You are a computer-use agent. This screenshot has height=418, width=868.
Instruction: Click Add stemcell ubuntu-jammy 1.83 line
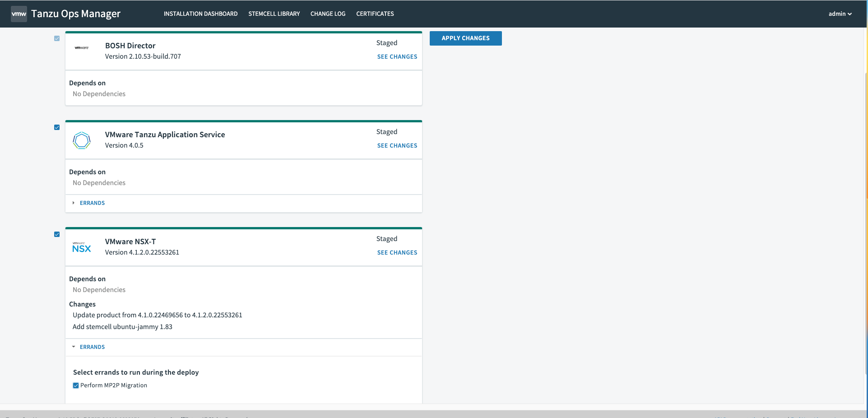tap(122, 327)
